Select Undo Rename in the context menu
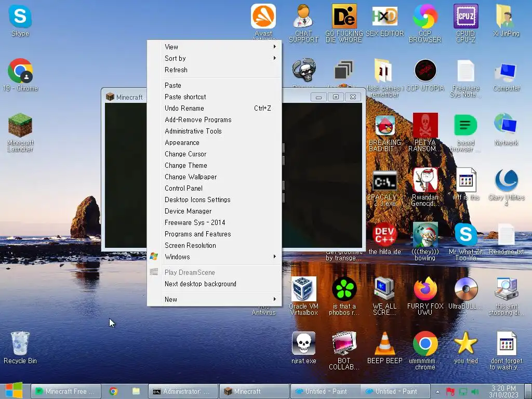532x399 pixels. coord(215,108)
